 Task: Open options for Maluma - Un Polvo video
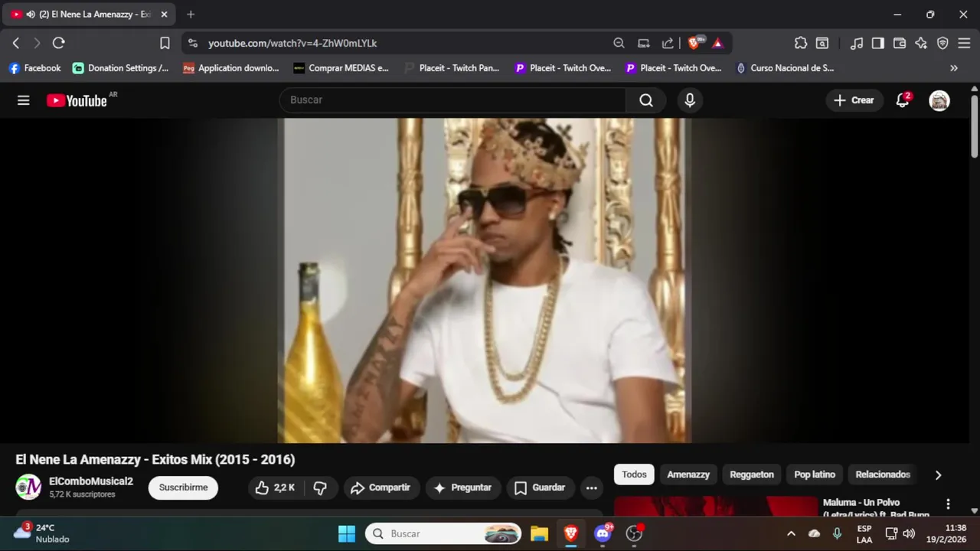pyautogui.click(x=948, y=504)
